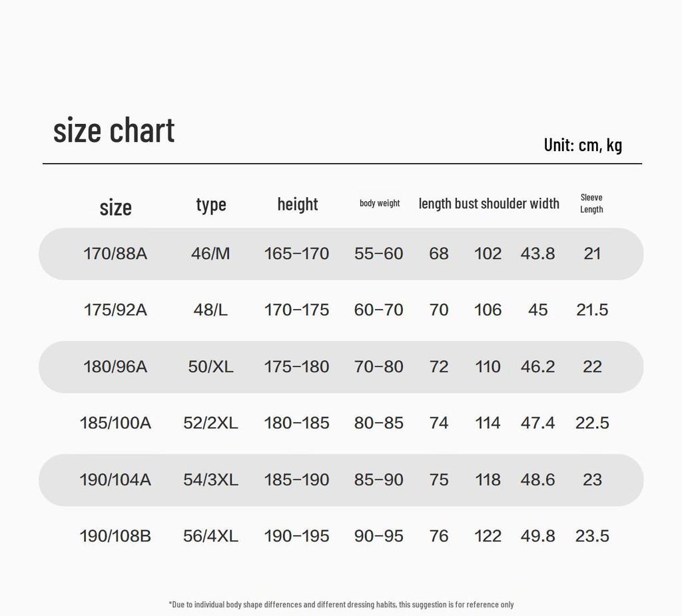Viewport: 682px width, 616px height.
Task: Click sleeve length value 22.5
Action: coord(592,423)
